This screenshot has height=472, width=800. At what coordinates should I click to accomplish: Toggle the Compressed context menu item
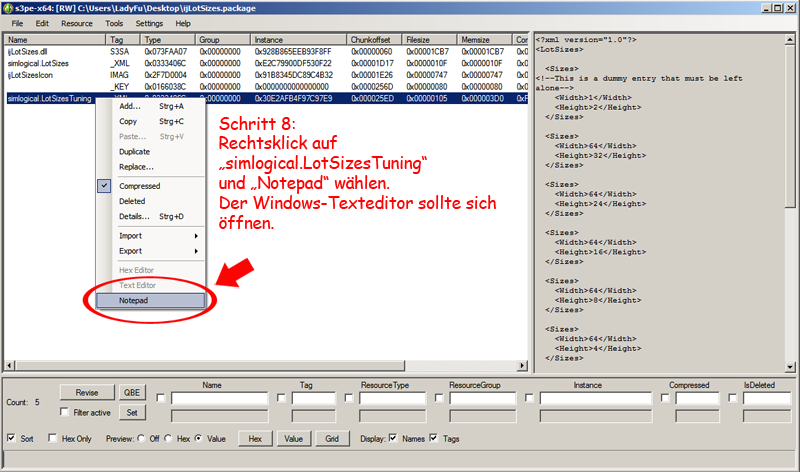click(151, 186)
